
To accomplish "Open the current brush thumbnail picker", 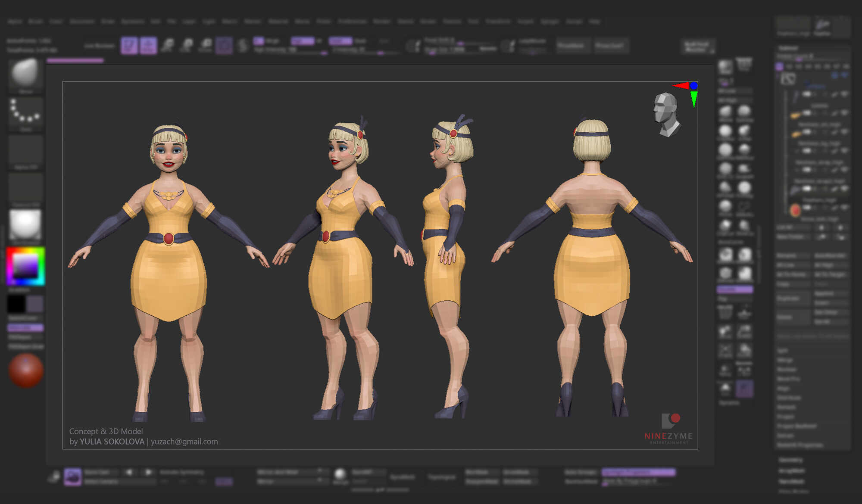I will click(25, 73).
